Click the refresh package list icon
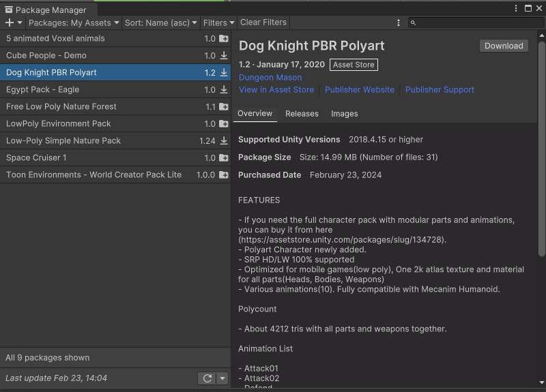This screenshot has width=546, height=392. click(x=207, y=378)
